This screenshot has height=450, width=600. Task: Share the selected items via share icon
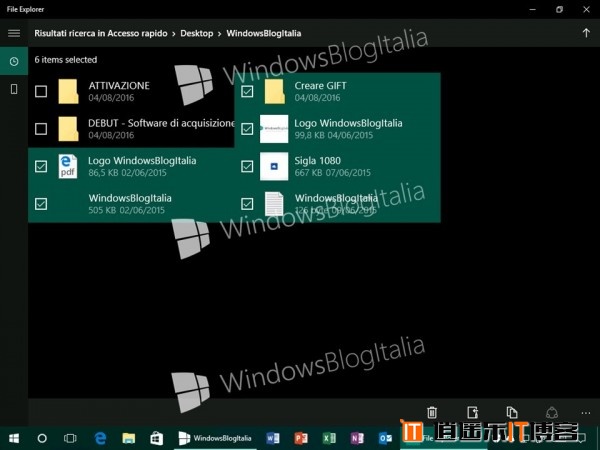[x=551, y=412]
